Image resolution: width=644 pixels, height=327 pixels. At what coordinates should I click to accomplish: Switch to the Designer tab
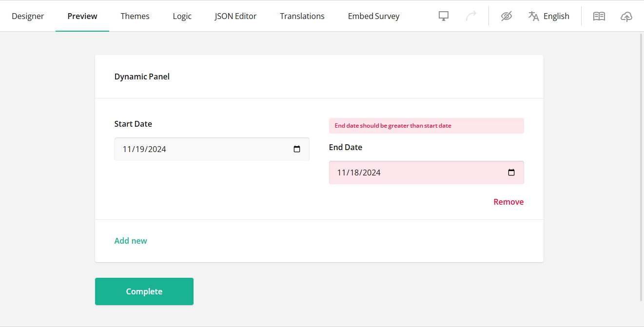(x=28, y=16)
